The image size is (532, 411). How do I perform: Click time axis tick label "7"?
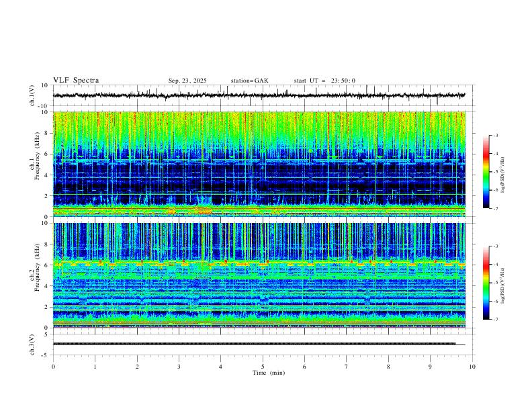[347, 367]
